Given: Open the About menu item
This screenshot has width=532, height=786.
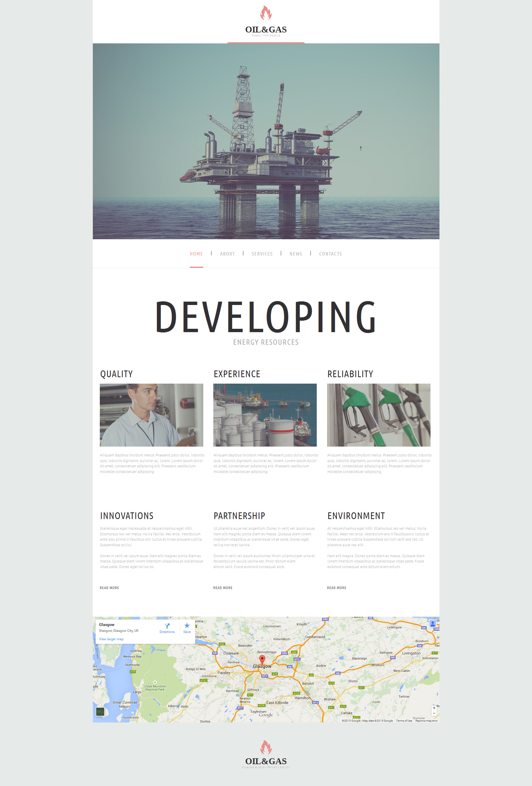Looking at the screenshot, I should tap(228, 254).
